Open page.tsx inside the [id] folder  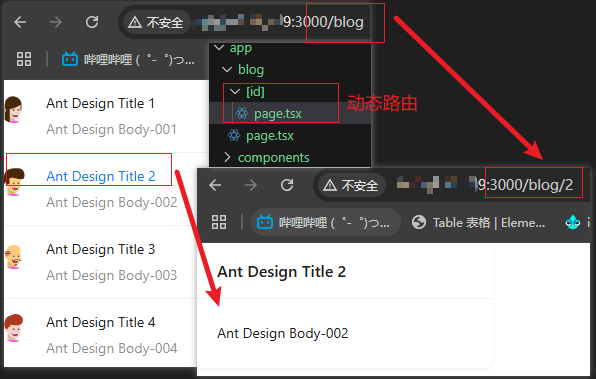(277, 113)
